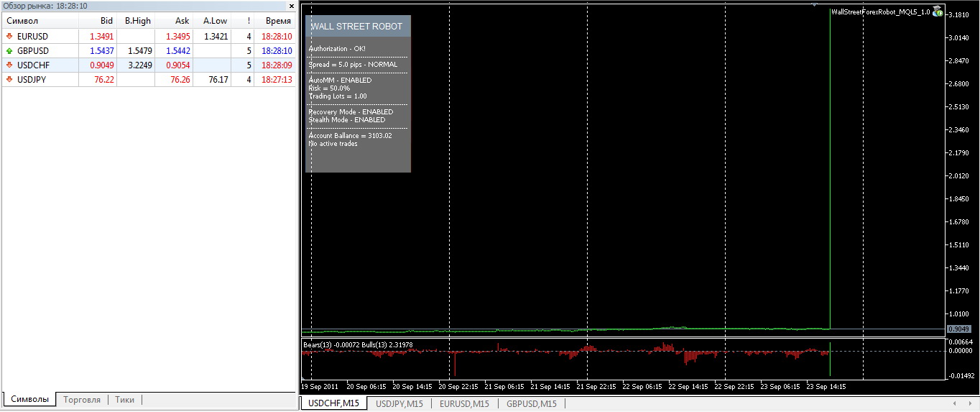Sort by the A.Low column header
Viewport: 980px width, 412px height.
pyautogui.click(x=212, y=21)
